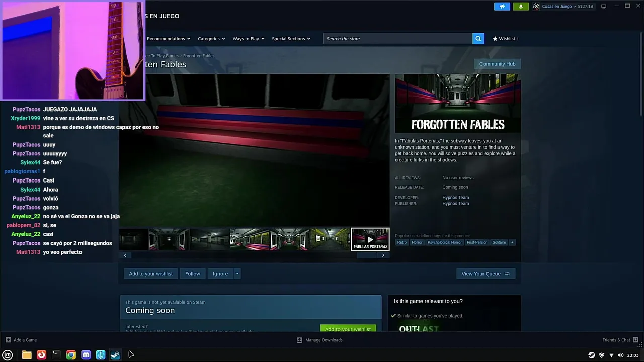Click View Your Queue button
The height and width of the screenshot is (362, 644).
486,274
